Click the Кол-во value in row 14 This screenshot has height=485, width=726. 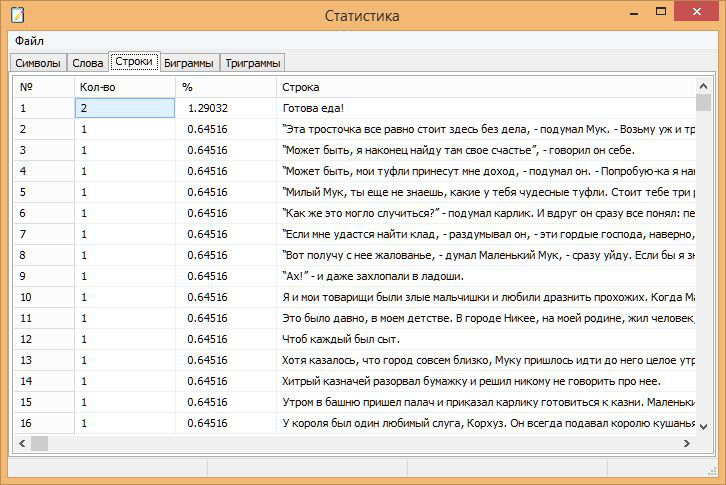click(x=125, y=381)
